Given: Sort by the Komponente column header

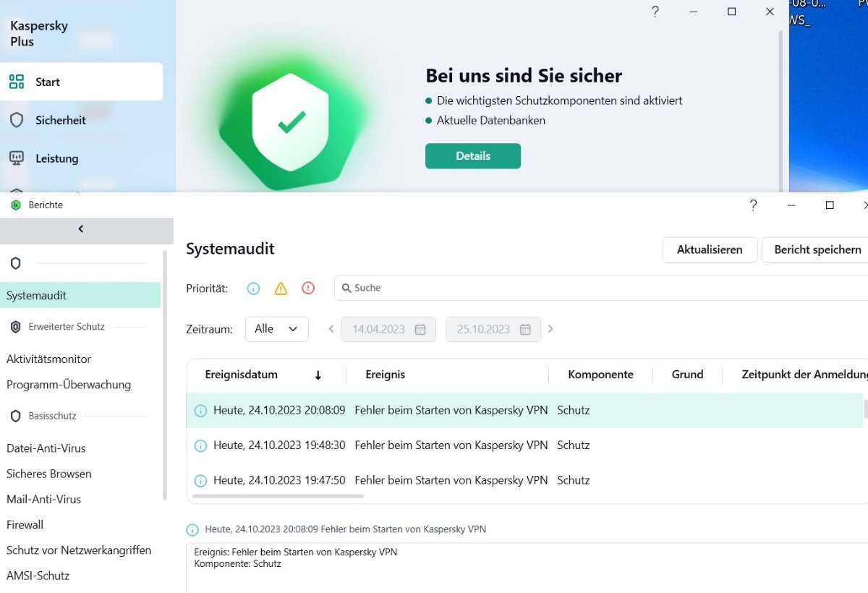Looking at the screenshot, I should pyautogui.click(x=600, y=375).
